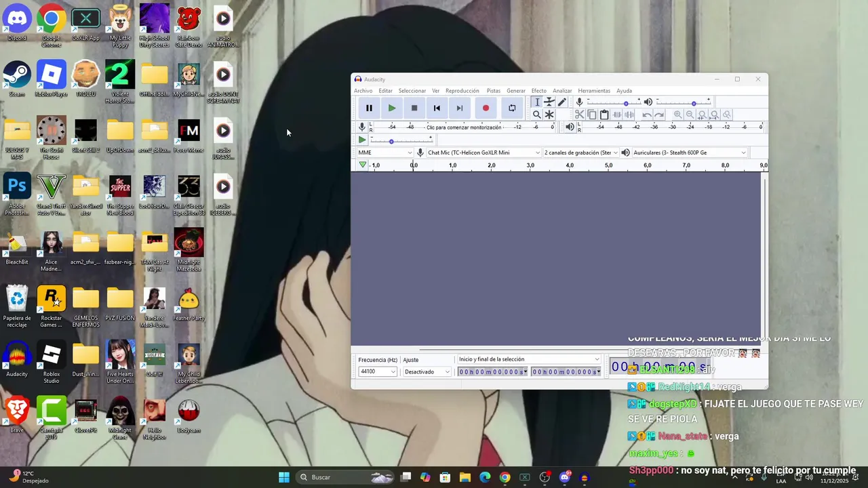Click the Zoom In magnifier icon
Screen dimensions: 868x488
pos(677,115)
